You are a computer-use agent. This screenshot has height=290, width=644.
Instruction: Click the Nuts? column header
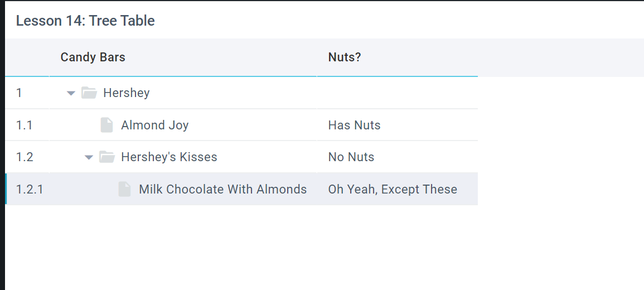click(345, 57)
